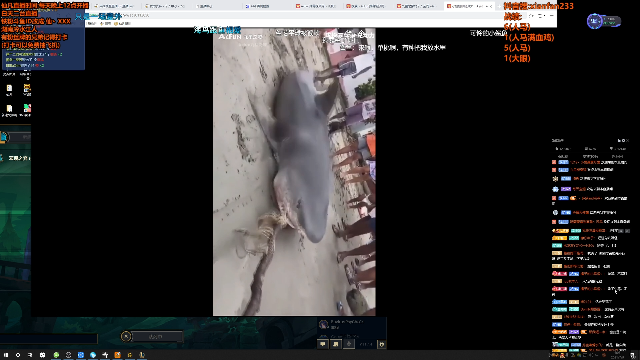Open the desktop file icon under the overlay
Viewport: 640px width, 360px height.
coord(9,89)
